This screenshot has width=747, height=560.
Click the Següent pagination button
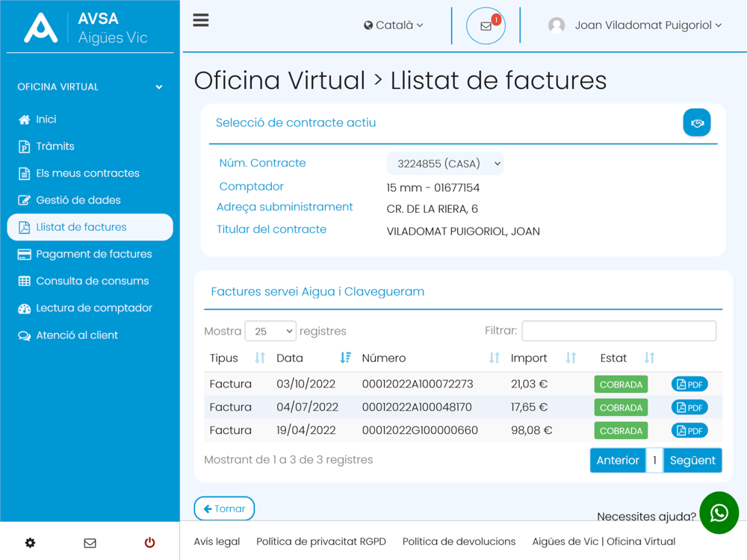point(692,460)
